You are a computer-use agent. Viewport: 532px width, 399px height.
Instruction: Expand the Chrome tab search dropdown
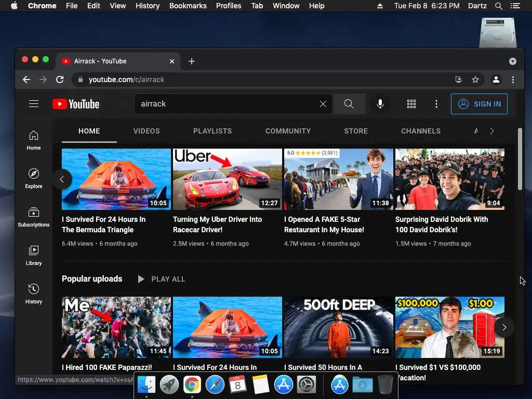click(x=513, y=61)
